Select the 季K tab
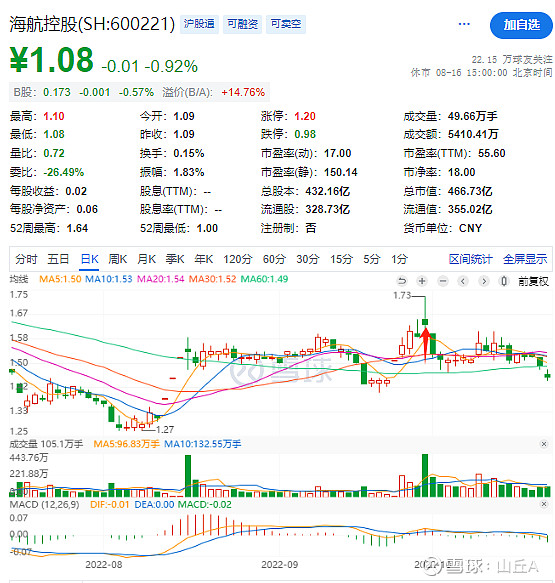Screen dimensions: 555x583 pyautogui.click(x=175, y=259)
